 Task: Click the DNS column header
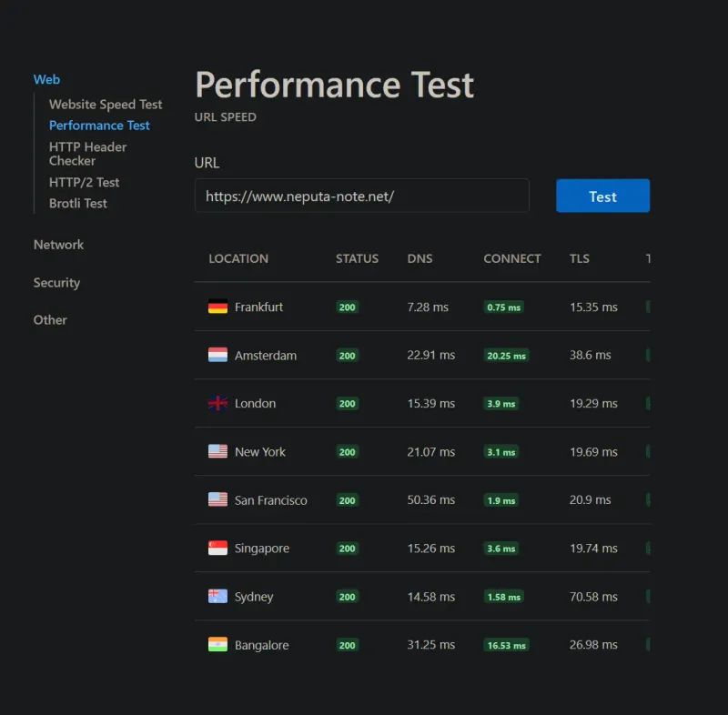tap(419, 258)
